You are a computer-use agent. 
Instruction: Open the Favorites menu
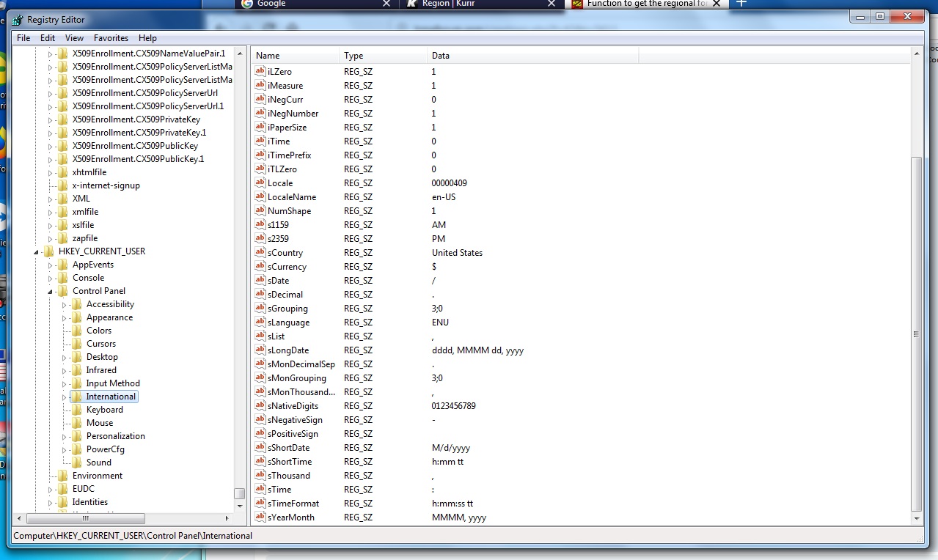pos(111,38)
